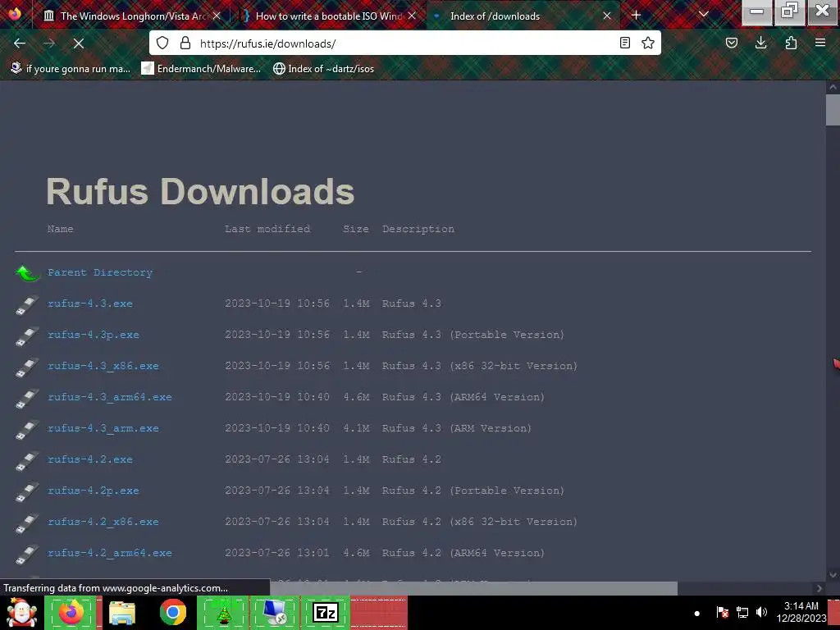Click the USB icon beside rufus-4.3p.exe
Screen dimensions: 840x630
coord(27,336)
